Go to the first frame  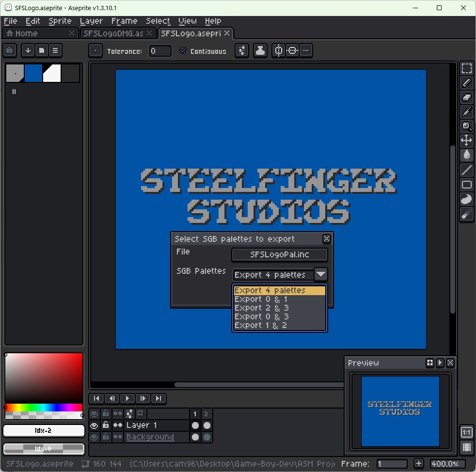pyautogui.click(x=96, y=398)
